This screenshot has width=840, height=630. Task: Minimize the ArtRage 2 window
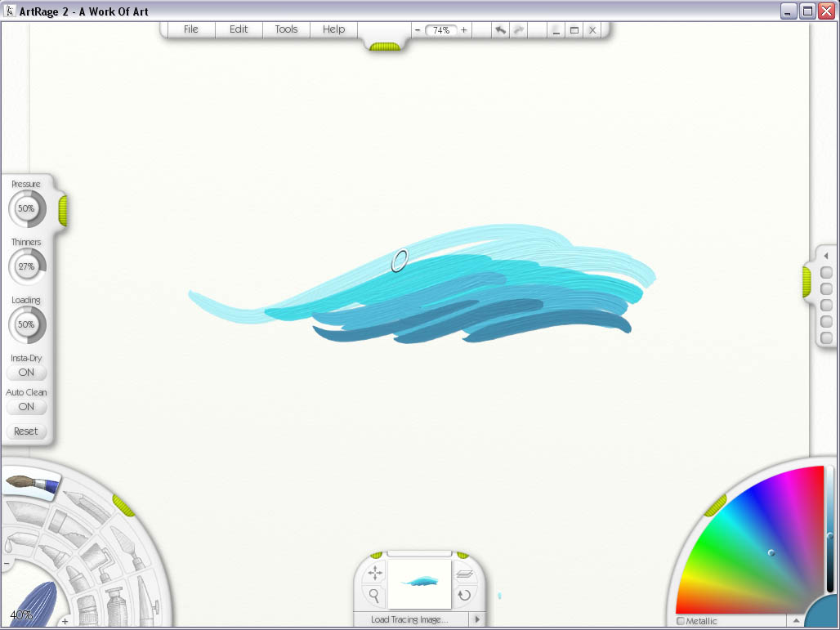[x=788, y=11]
